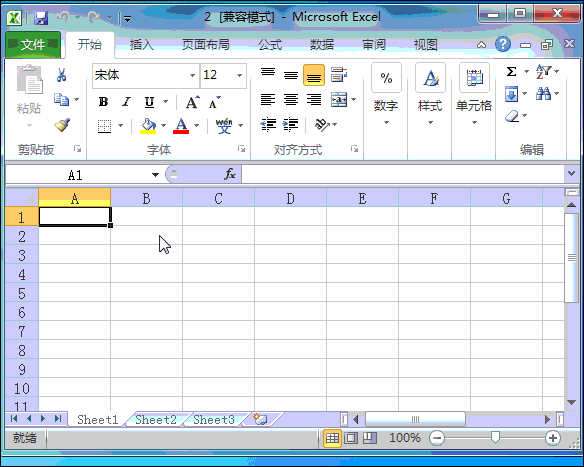Screen dimensions: 584x467
Task: Click merge and center icon
Action: (339, 99)
